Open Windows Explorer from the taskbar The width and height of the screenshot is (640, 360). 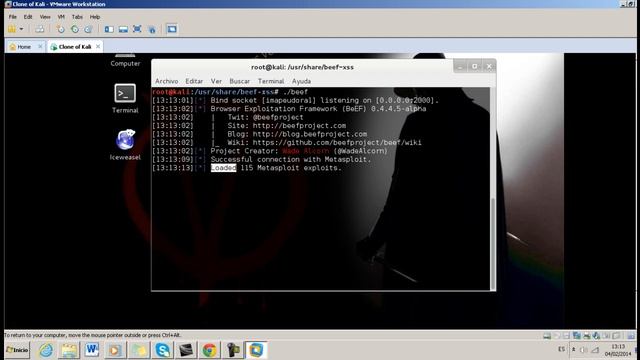coord(69,350)
